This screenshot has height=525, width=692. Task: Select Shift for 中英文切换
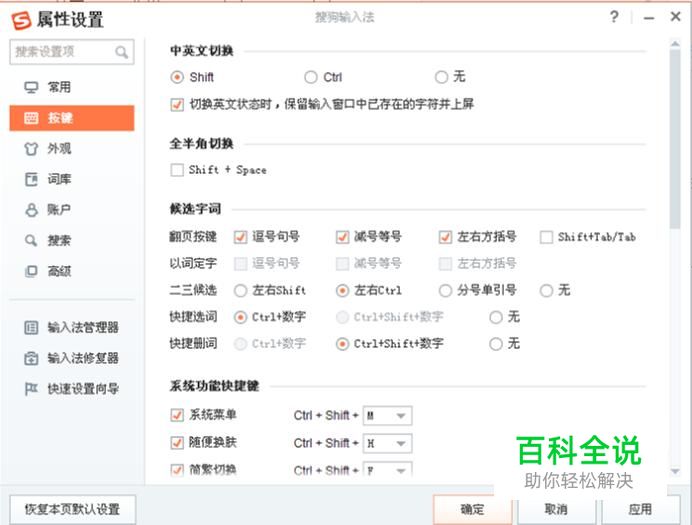177,77
